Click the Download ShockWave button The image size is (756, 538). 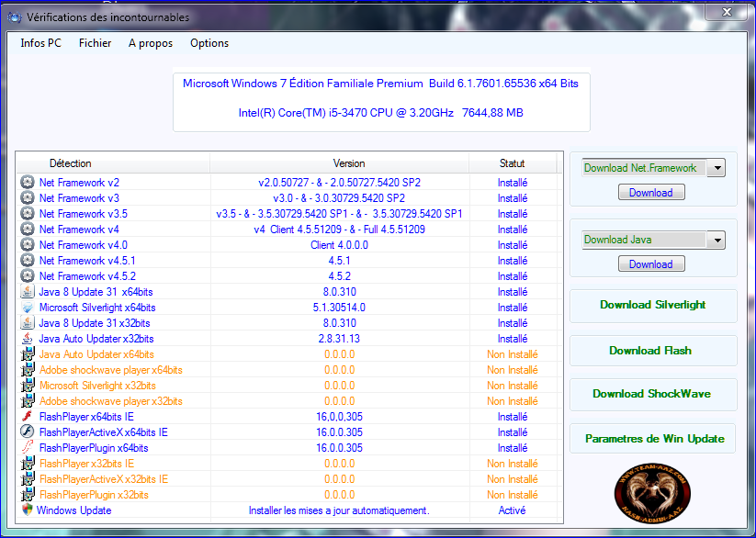[x=653, y=394]
